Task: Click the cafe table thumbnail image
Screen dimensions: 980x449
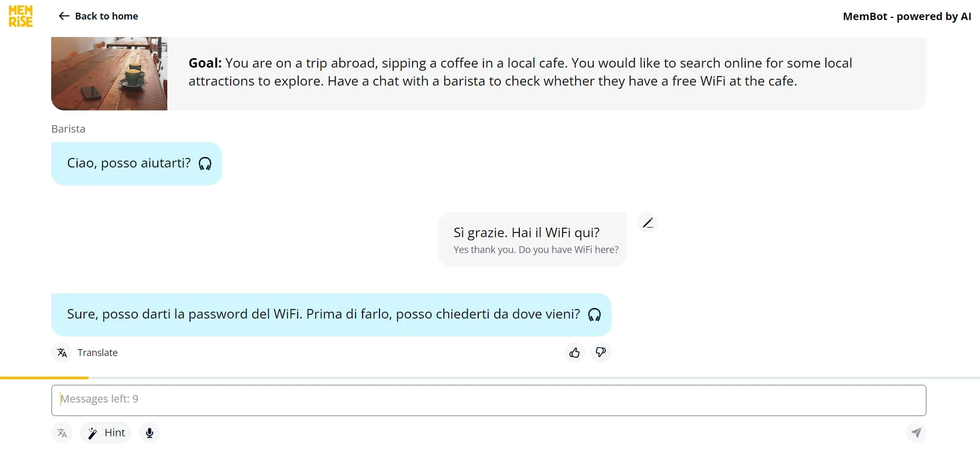Action: point(109,73)
